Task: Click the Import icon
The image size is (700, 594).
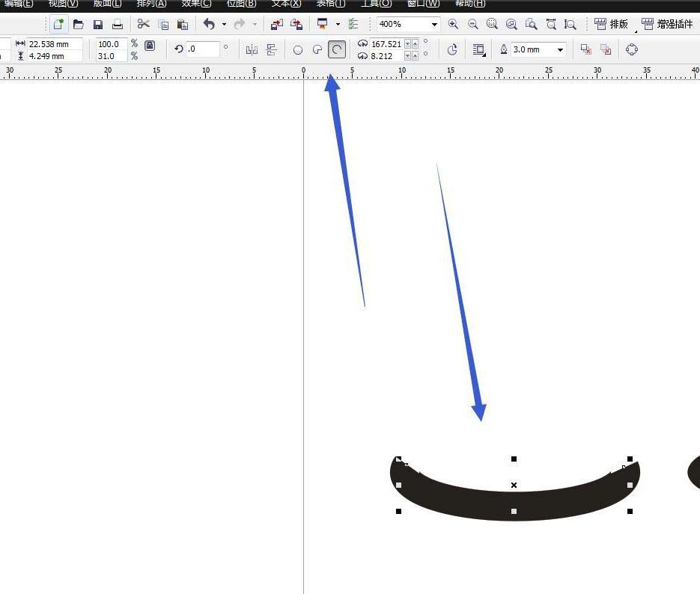Action: point(277,25)
